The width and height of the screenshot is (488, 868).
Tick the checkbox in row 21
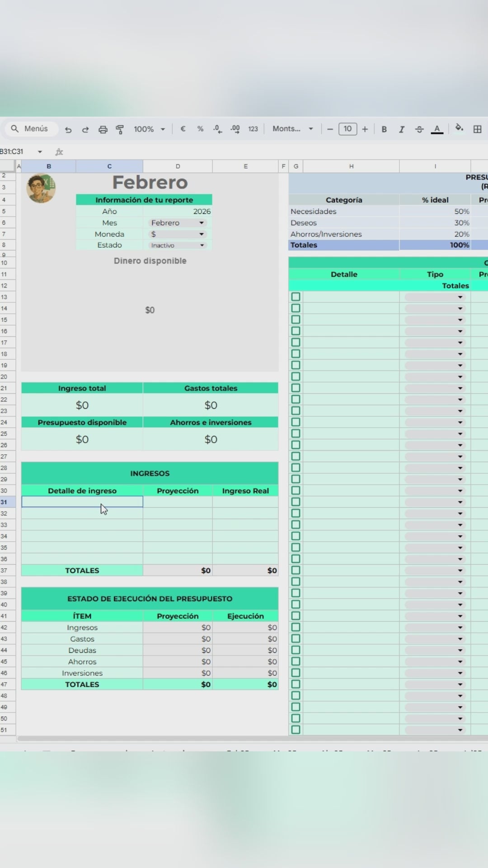pyautogui.click(x=296, y=388)
